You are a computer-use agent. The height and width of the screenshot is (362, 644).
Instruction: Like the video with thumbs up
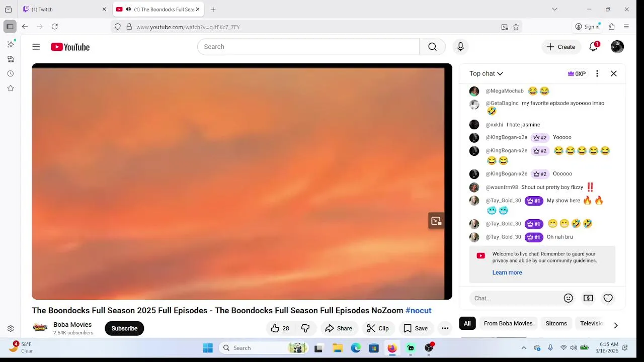coord(280,328)
